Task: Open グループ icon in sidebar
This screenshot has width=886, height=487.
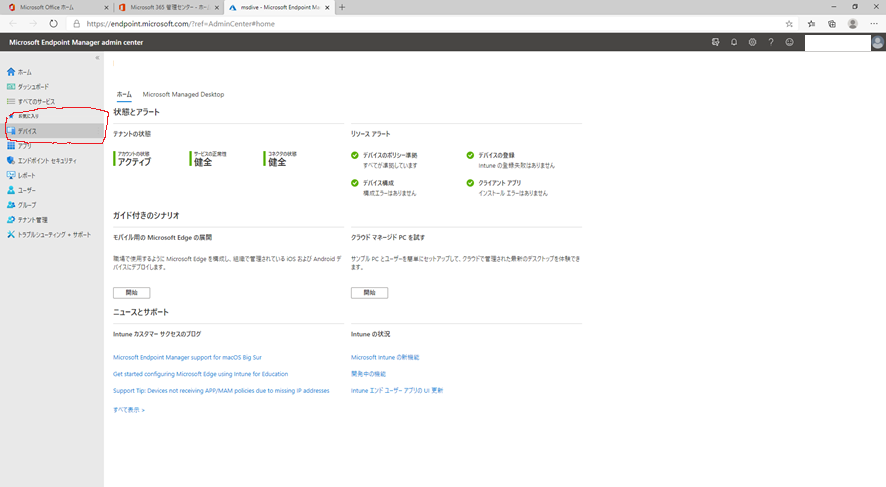Action: pyautogui.click(x=11, y=205)
